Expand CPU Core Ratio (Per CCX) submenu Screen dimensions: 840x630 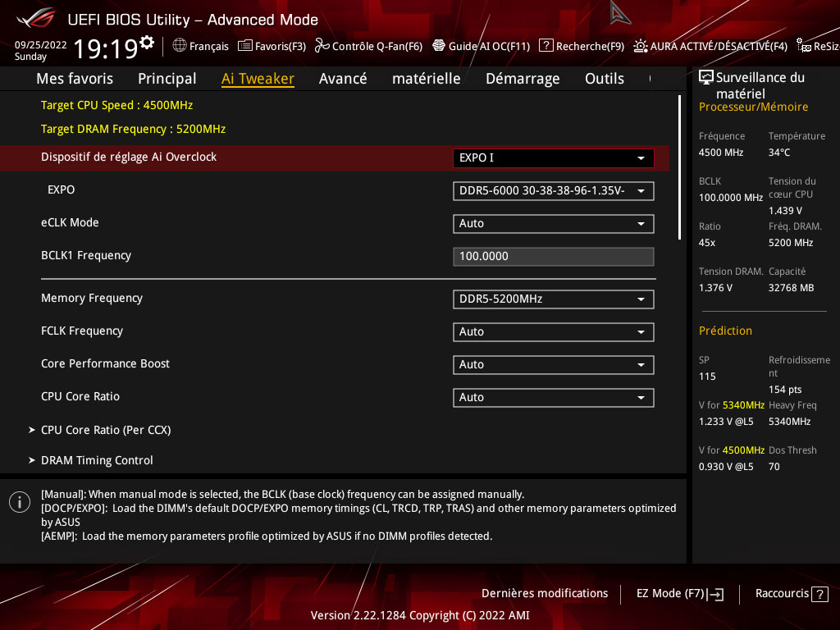(106, 430)
